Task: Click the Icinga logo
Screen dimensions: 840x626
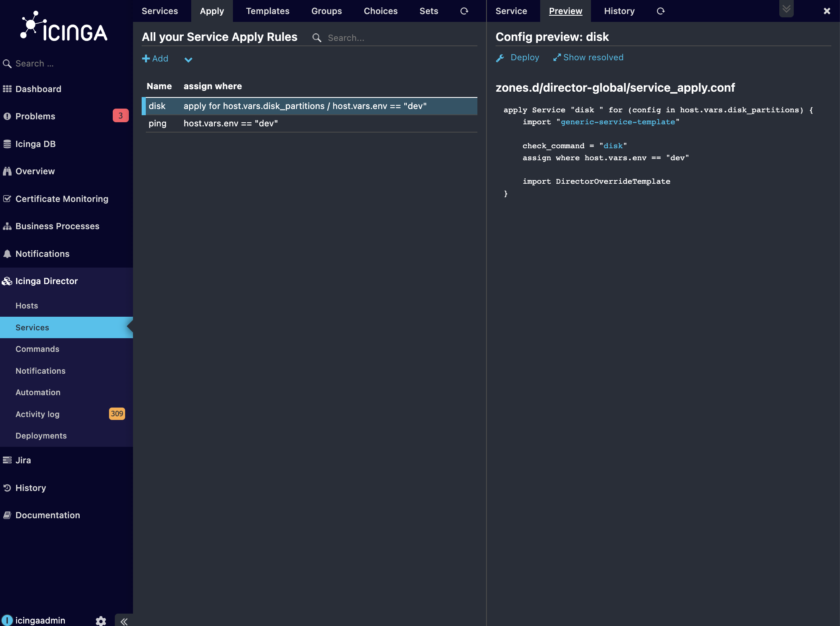Action: (64, 26)
